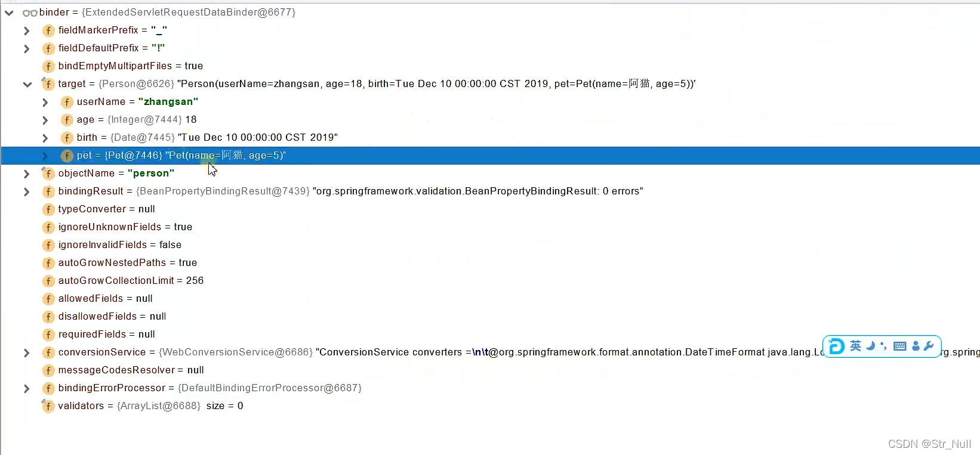Open the soft keyboard from IME bar

pos(900,346)
